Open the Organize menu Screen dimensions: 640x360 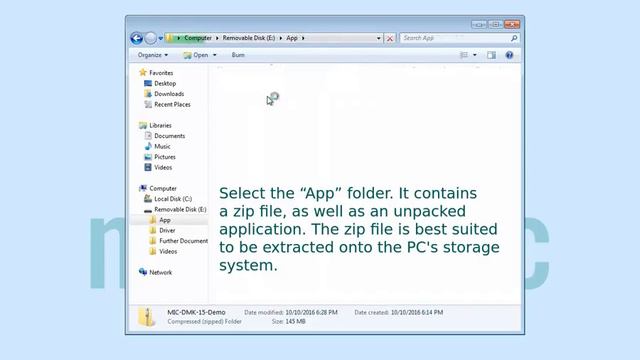pyautogui.click(x=153, y=55)
